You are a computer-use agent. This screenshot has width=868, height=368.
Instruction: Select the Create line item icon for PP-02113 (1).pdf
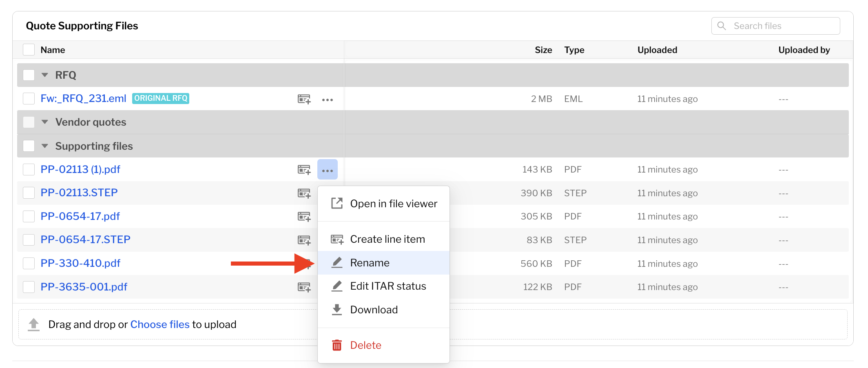[304, 169]
